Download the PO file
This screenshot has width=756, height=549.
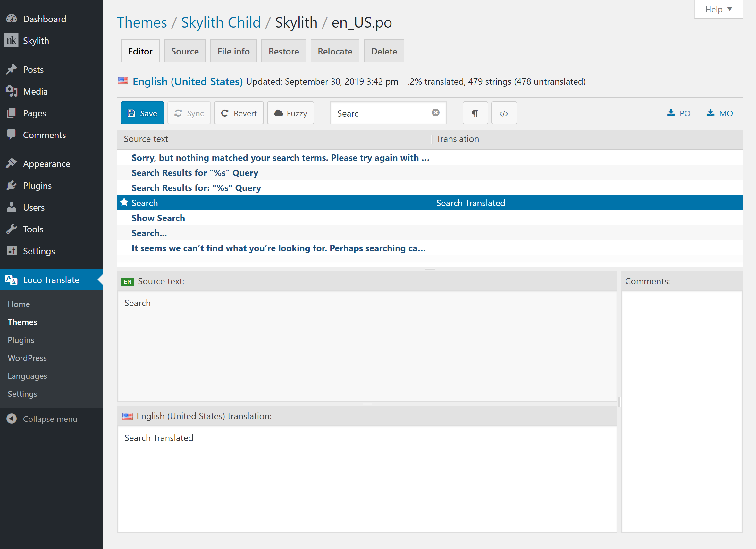pyautogui.click(x=679, y=113)
